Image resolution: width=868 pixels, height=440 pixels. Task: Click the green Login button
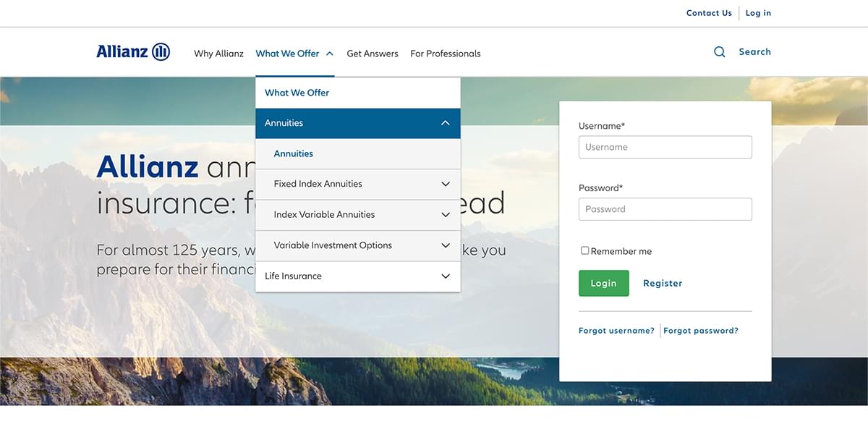pos(604,283)
